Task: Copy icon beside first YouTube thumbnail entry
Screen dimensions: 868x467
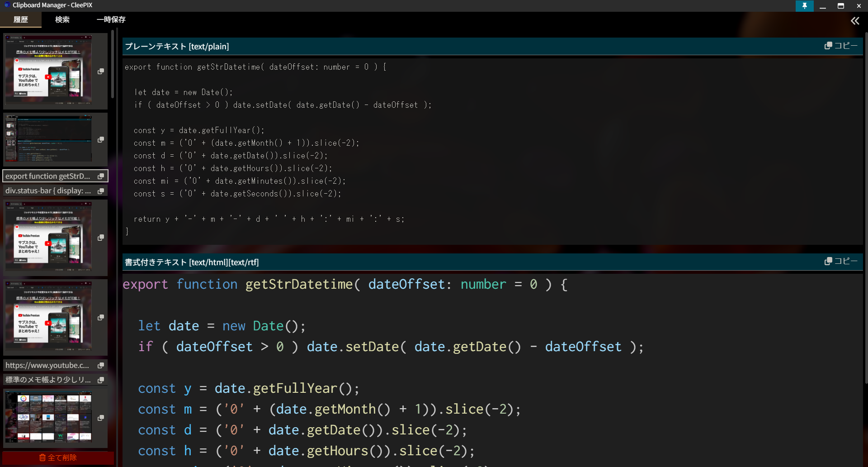Action: (101, 71)
